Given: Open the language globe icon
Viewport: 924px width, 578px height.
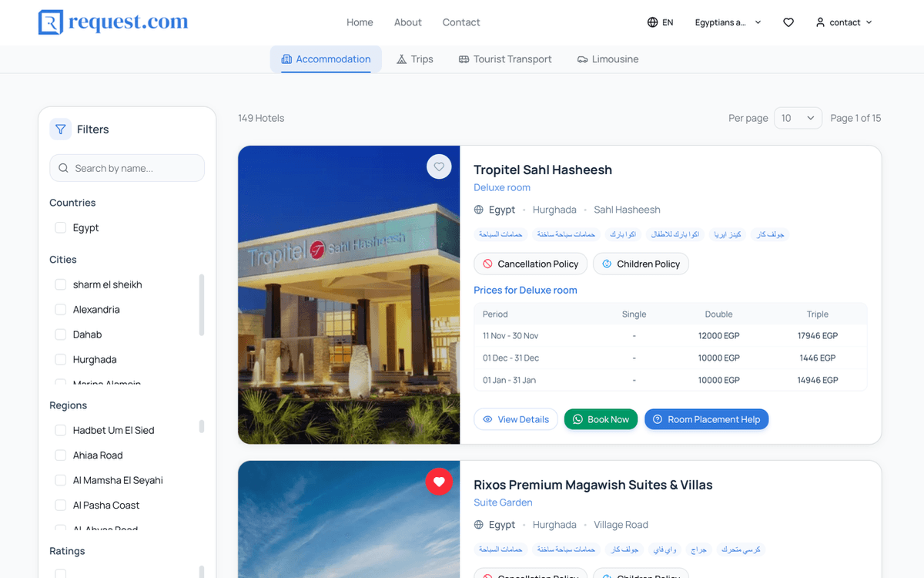Looking at the screenshot, I should [x=652, y=22].
